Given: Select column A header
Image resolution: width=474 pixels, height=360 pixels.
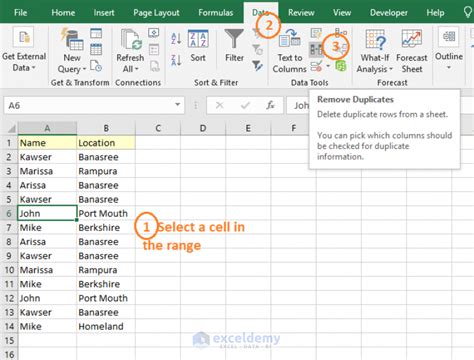Looking at the screenshot, I should [47, 128].
